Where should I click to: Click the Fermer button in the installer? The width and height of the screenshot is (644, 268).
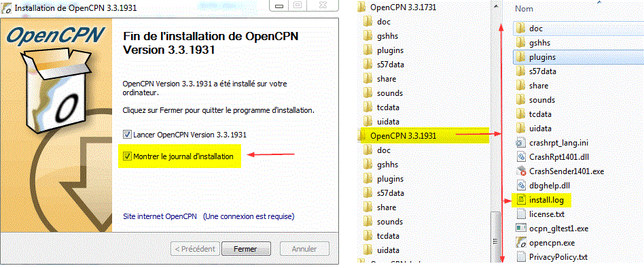point(246,249)
